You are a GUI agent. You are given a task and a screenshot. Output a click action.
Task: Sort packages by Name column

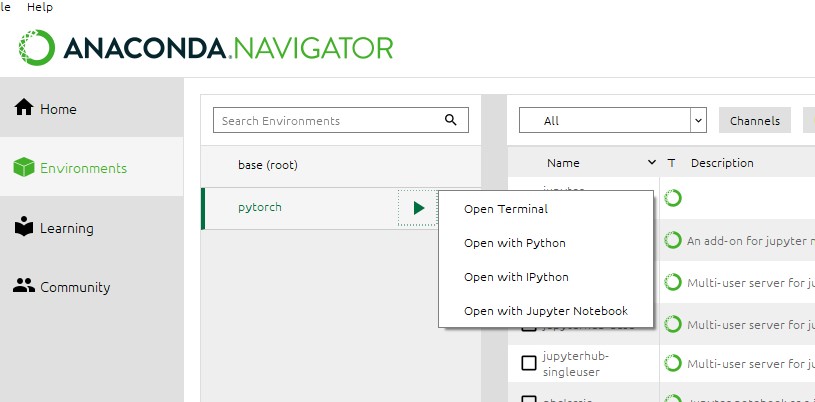pos(563,163)
